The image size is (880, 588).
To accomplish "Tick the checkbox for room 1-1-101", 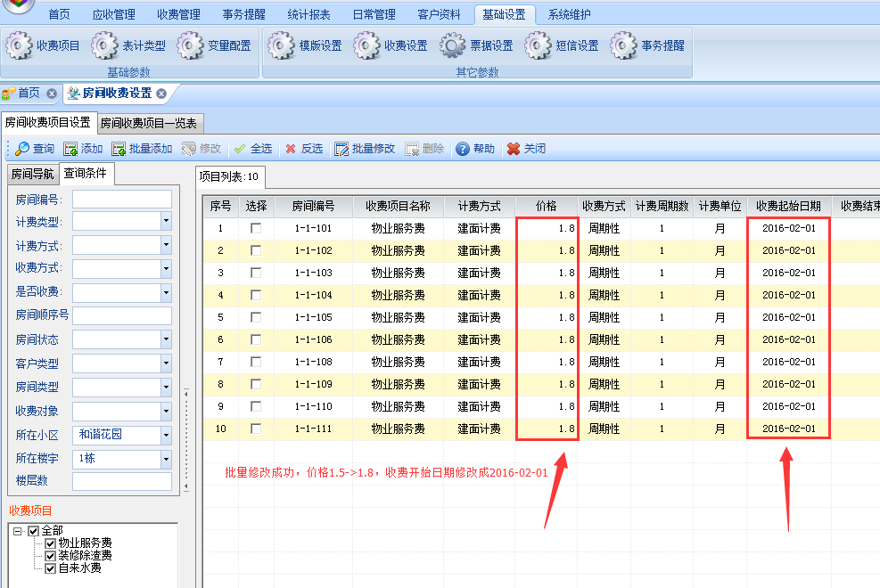I will [256, 228].
